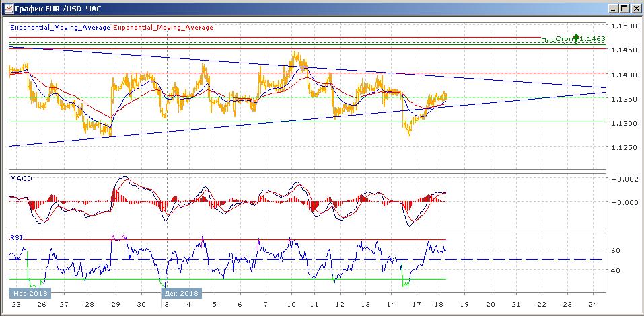This screenshot has width=644, height=318.
Task: Click date label 10 on time axis
Action: click(291, 305)
